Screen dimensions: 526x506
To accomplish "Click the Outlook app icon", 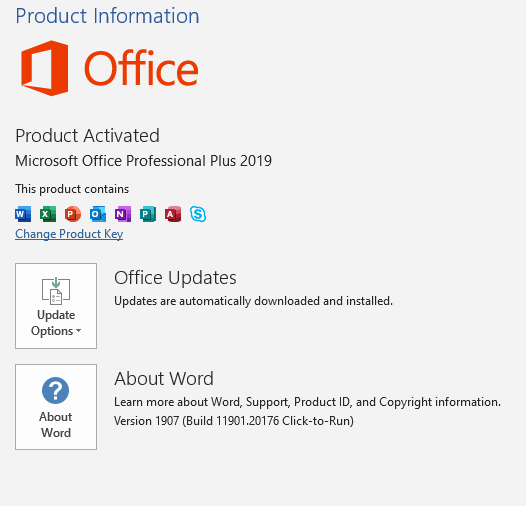I will coord(98,214).
